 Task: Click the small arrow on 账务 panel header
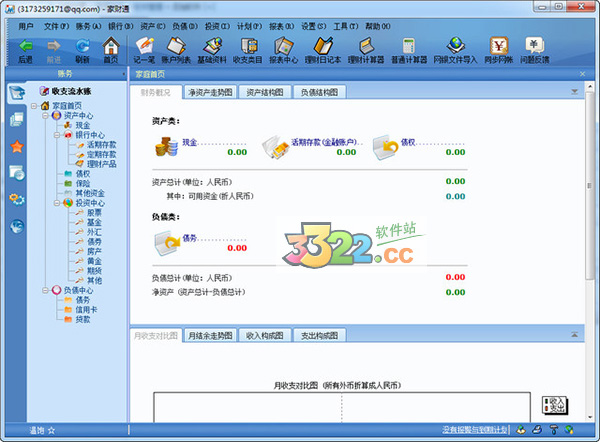(124, 74)
